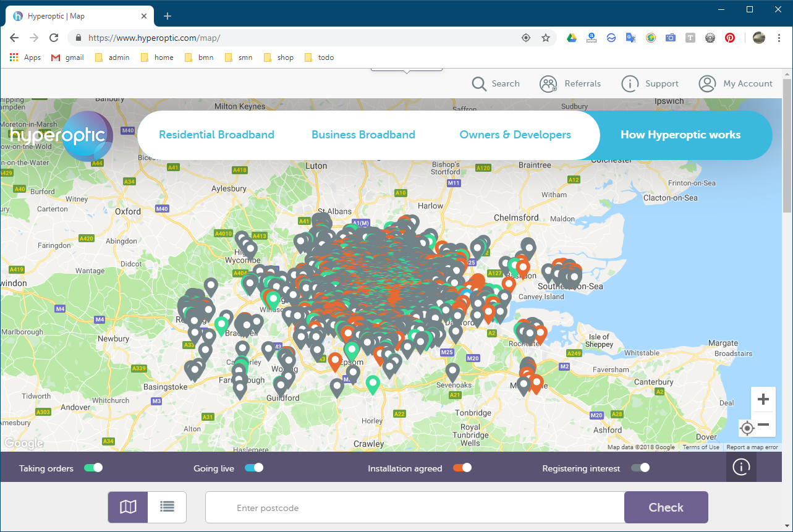Click the Search magnifier icon

click(x=479, y=83)
